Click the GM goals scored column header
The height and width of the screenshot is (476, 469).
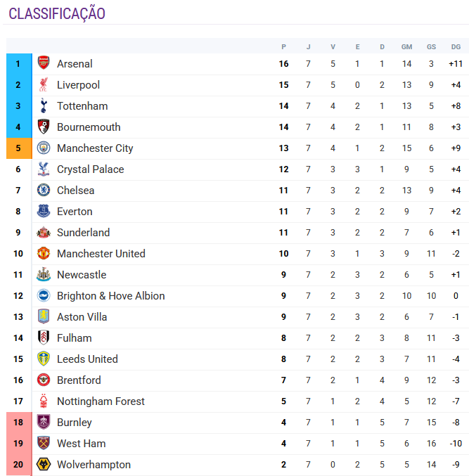coord(406,47)
